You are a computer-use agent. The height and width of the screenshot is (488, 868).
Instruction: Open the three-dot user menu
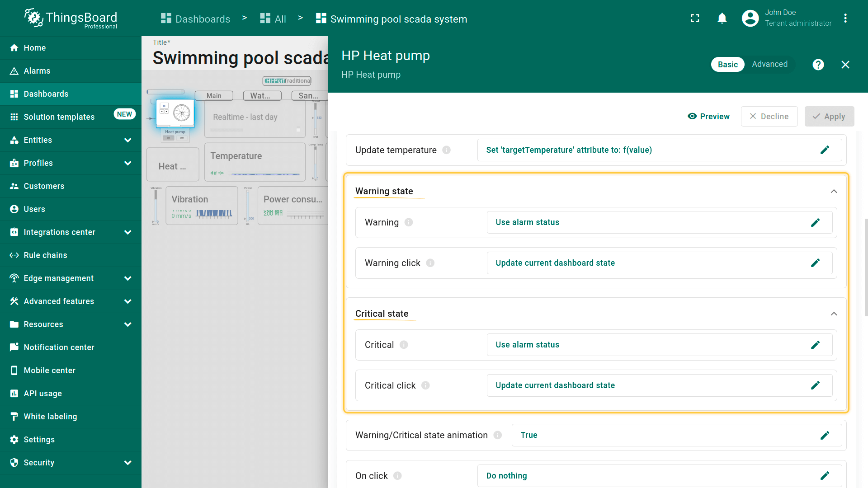click(845, 19)
